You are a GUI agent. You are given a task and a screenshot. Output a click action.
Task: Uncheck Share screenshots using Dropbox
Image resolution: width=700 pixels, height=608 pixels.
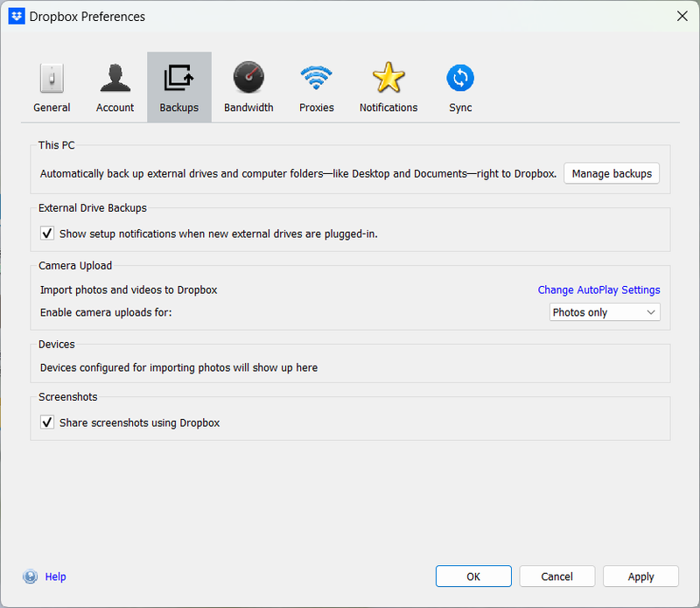point(48,423)
